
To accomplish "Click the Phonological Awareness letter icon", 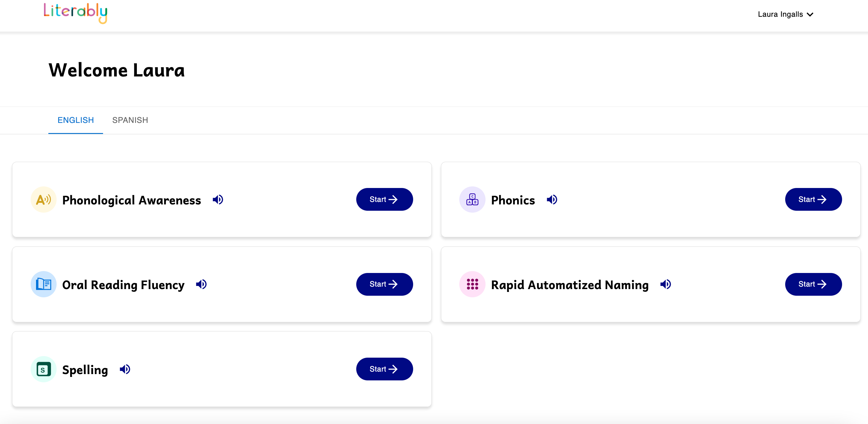I will (44, 200).
